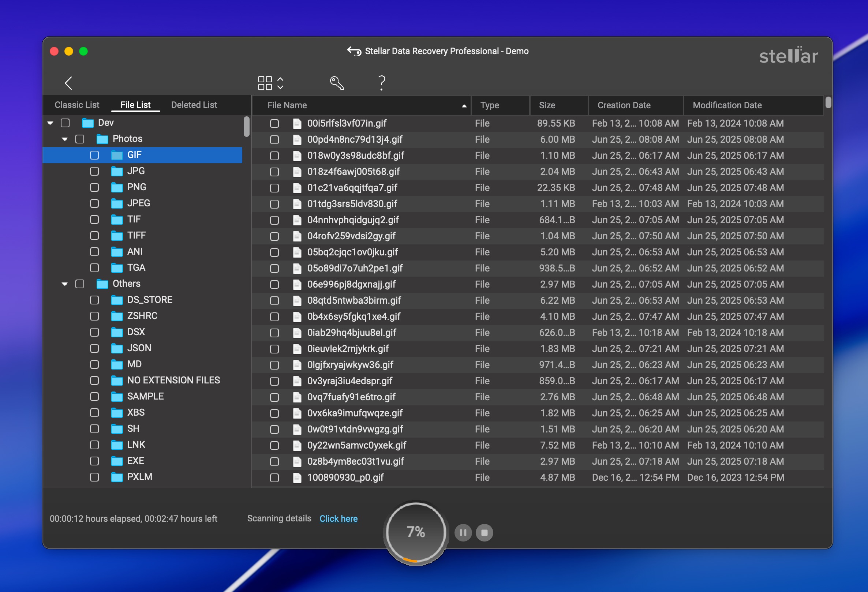Sort by the Size column header
Screen dimensions: 868x592
(547, 105)
